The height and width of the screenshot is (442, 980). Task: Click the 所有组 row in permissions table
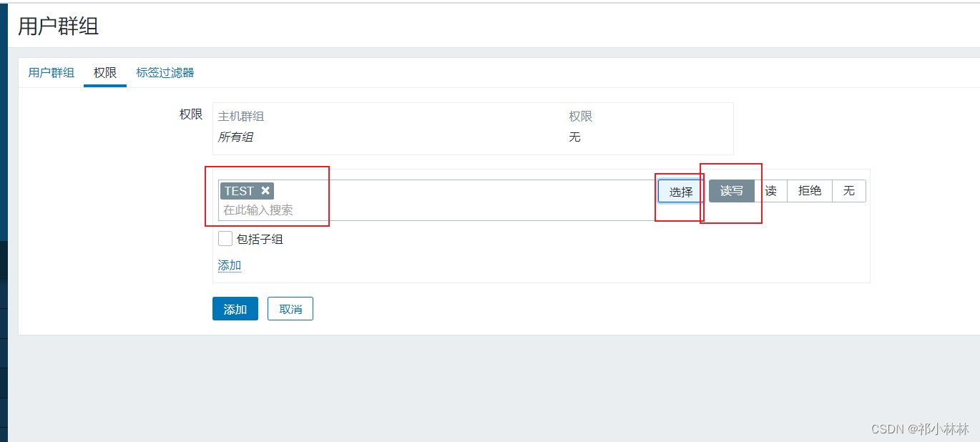tap(473, 137)
